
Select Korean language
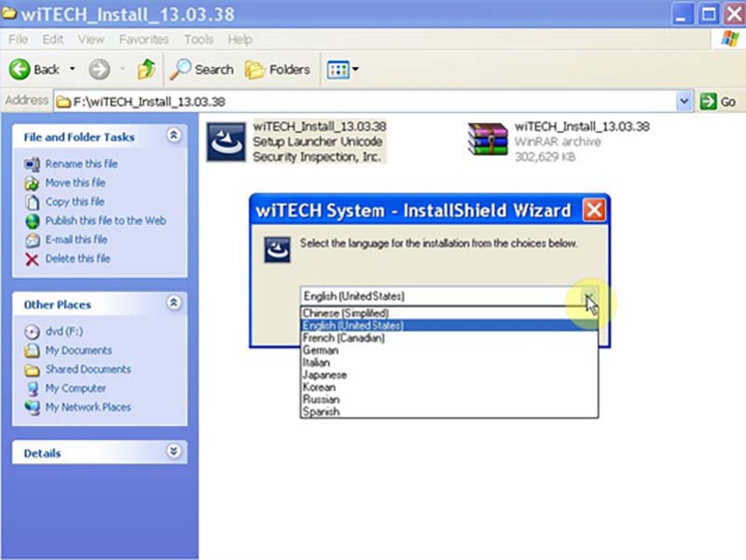[449, 388]
